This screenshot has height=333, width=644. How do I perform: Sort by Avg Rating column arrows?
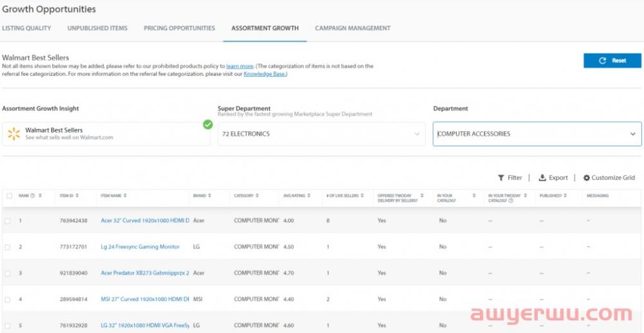click(x=309, y=196)
